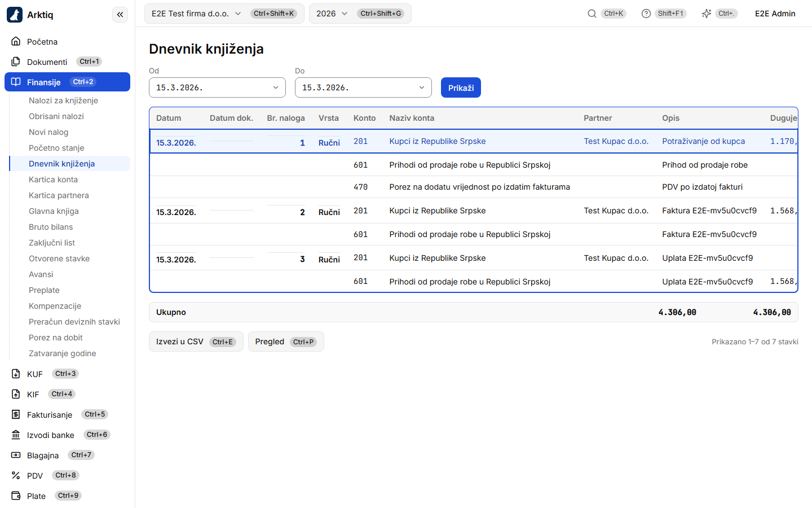The image size is (812, 508).
Task: Click the Br. naloga column header
Action: [286, 118]
